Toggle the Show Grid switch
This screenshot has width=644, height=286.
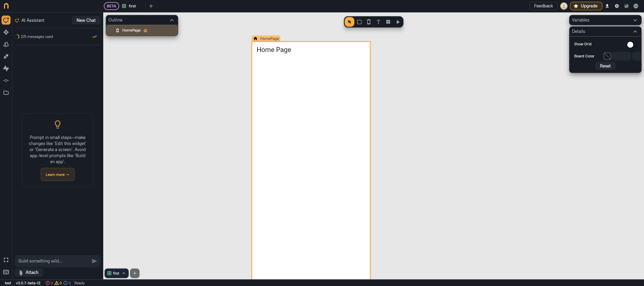[630, 45]
